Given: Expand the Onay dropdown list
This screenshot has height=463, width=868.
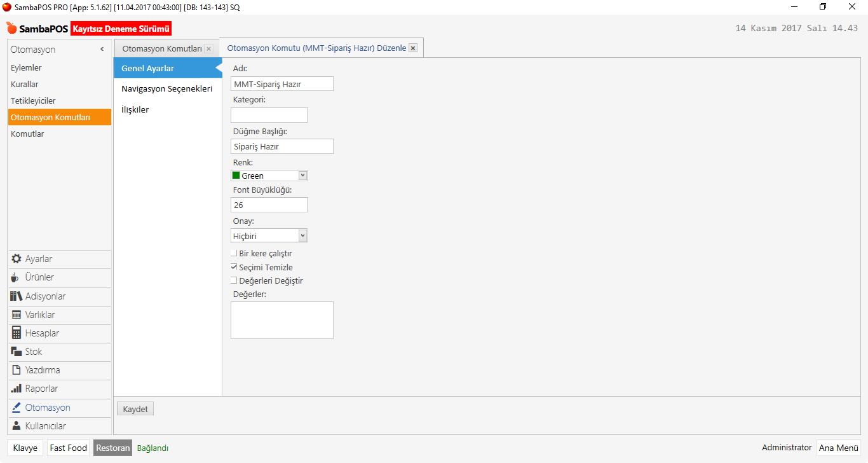Looking at the screenshot, I should click(x=302, y=236).
